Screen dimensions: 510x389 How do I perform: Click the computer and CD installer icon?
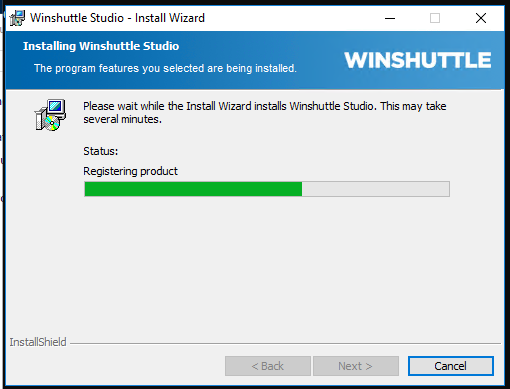[x=50, y=115]
